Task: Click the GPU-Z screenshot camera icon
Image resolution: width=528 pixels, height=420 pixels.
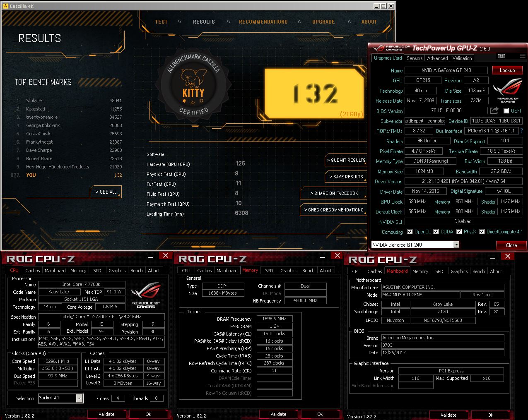Action: [501, 56]
